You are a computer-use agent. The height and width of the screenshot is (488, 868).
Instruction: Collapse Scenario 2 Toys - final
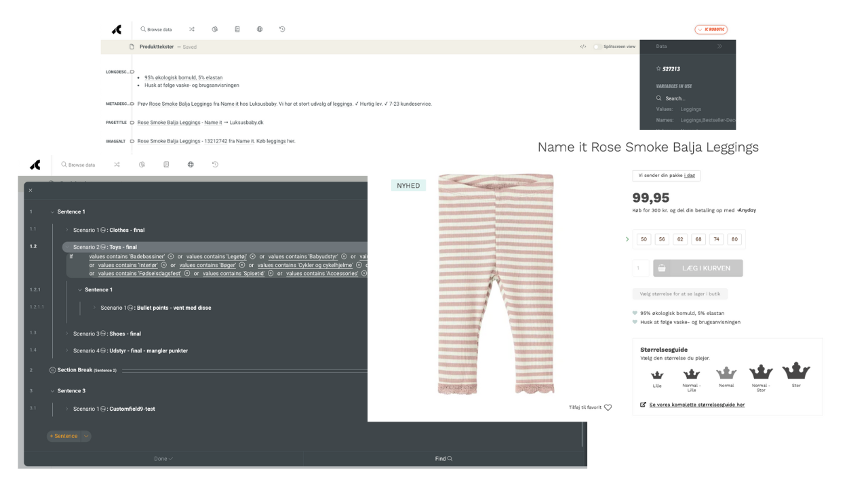66,247
